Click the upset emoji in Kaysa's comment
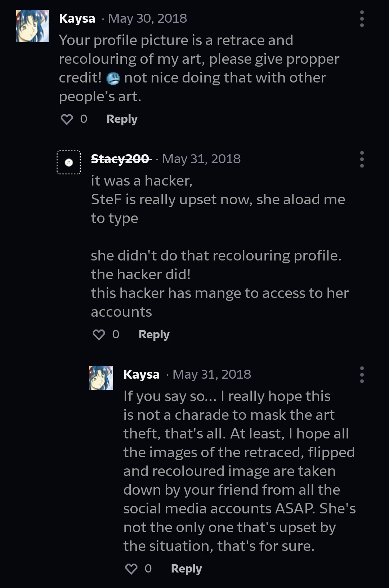The height and width of the screenshot is (588, 389). point(113,78)
